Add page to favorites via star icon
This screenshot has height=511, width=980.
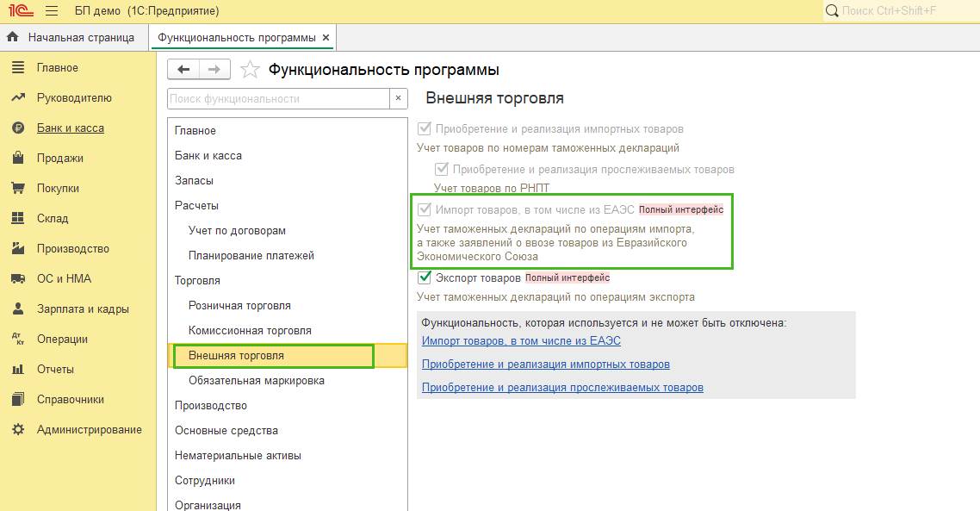pos(250,70)
